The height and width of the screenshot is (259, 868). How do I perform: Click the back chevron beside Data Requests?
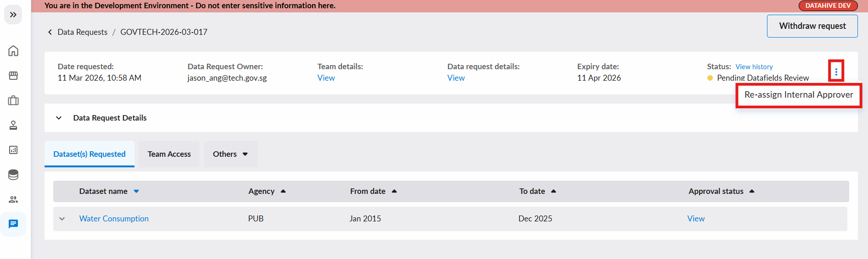(50, 32)
